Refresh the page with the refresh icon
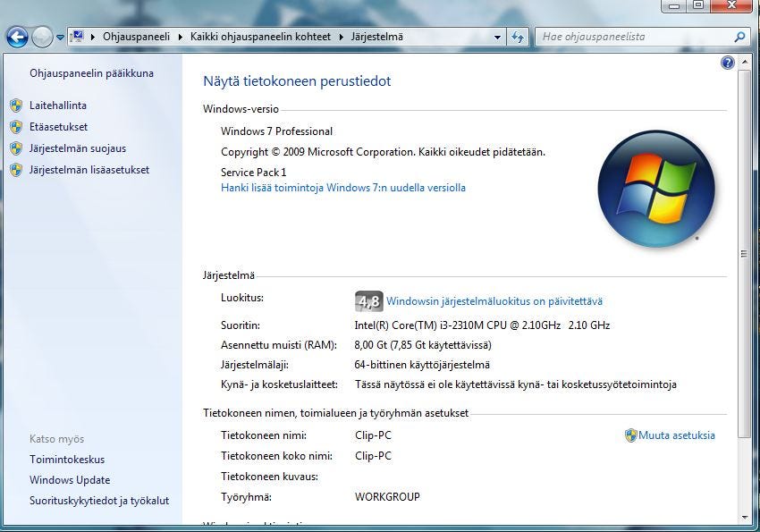 (518, 37)
